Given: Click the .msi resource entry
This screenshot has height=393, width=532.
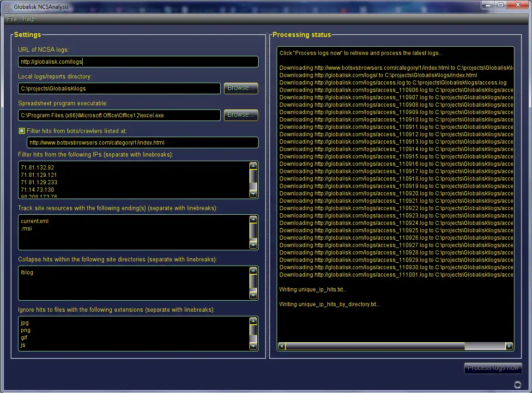Looking at the screenshot, I should (x=26, y=229).
